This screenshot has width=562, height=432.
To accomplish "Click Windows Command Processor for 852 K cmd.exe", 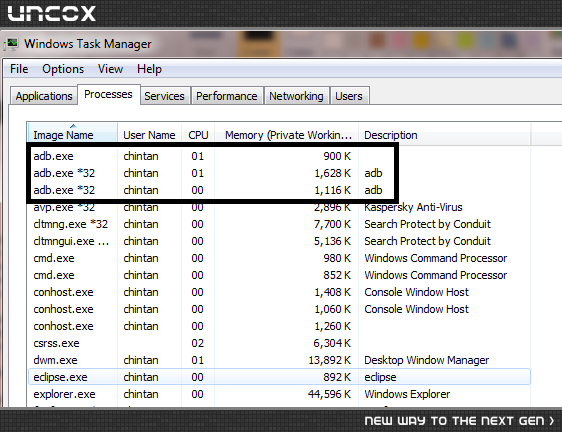I will point(435,275).
